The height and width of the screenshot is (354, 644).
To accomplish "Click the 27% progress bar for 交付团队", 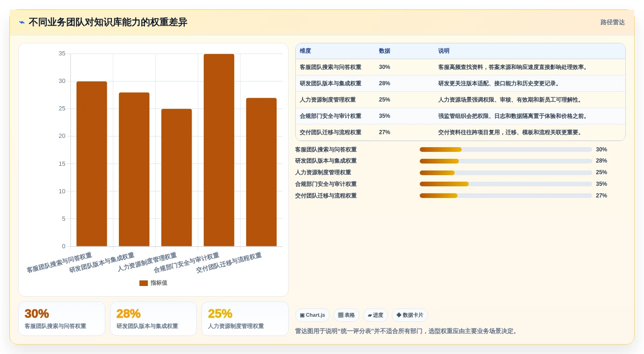I will pyautogui.click(x=506, y=196).
